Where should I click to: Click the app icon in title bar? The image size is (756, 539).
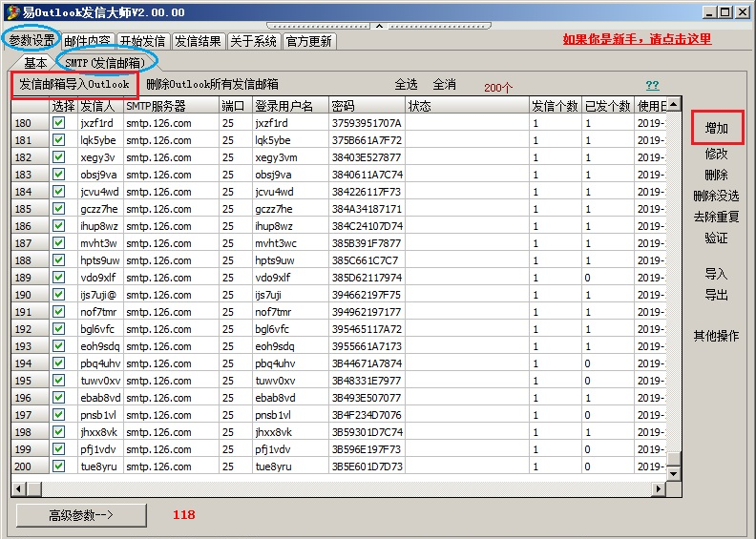[x=13, y=12]
